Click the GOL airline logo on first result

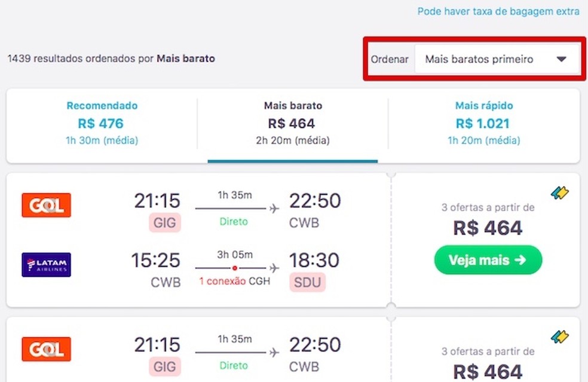point(46,205)
